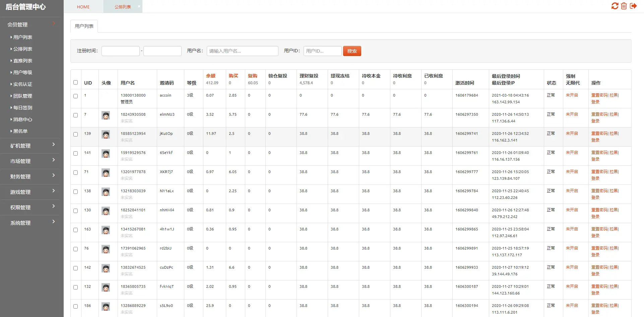Switch to the 公排列表 tab
Screen dimensions: 644x317
click(x=123, y=7)
